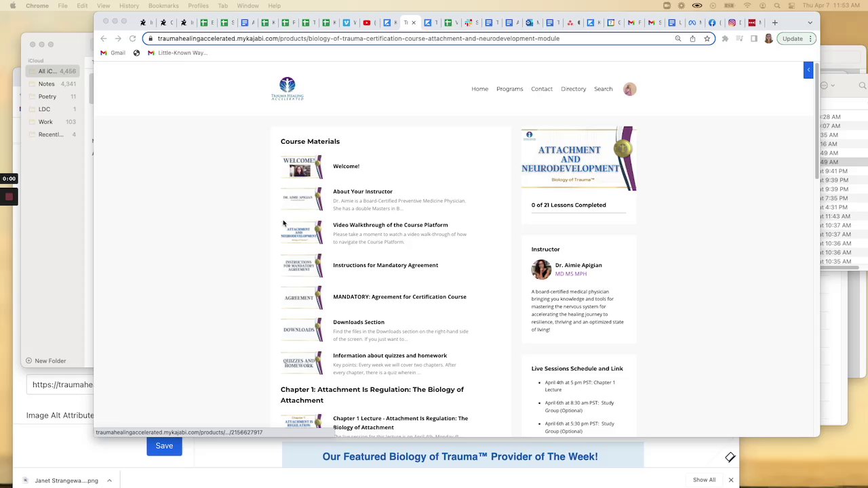Viewport: 868px width, 488px height.
Task: Select Poetry folder in Notes window
Action: coord(53,96)
